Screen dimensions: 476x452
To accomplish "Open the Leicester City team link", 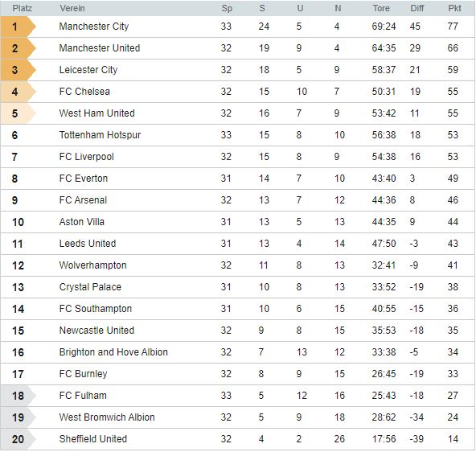I will pyautogui.click(x=88, y=70).
